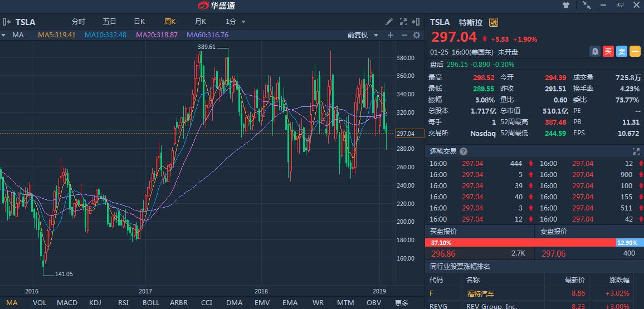The height and width of the screenshot is (309, 644).
Task: Click the ask price 297.06
Action: [554, 254]
